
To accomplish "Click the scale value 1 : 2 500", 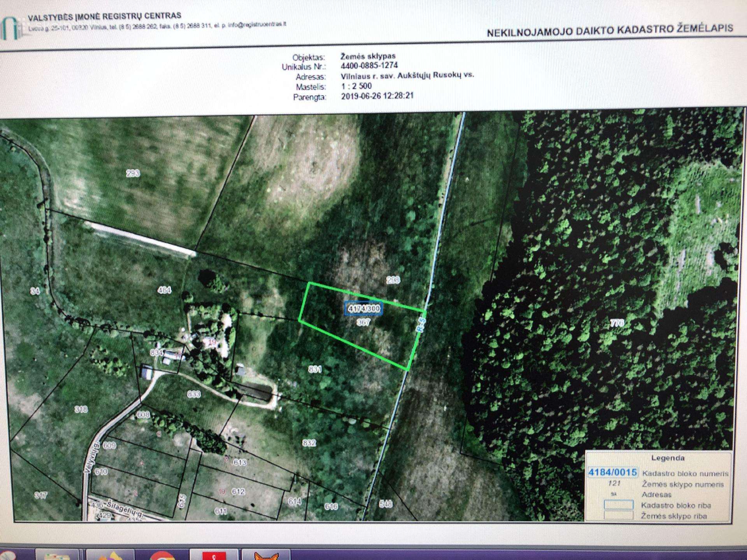I will 356,86.
